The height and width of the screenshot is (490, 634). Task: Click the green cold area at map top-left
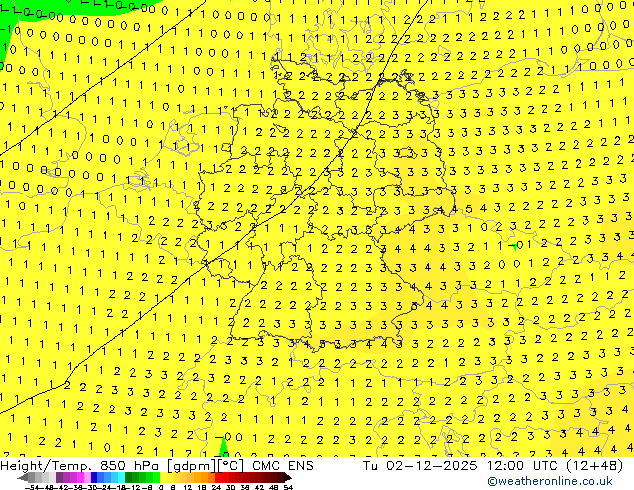[53, 8]
